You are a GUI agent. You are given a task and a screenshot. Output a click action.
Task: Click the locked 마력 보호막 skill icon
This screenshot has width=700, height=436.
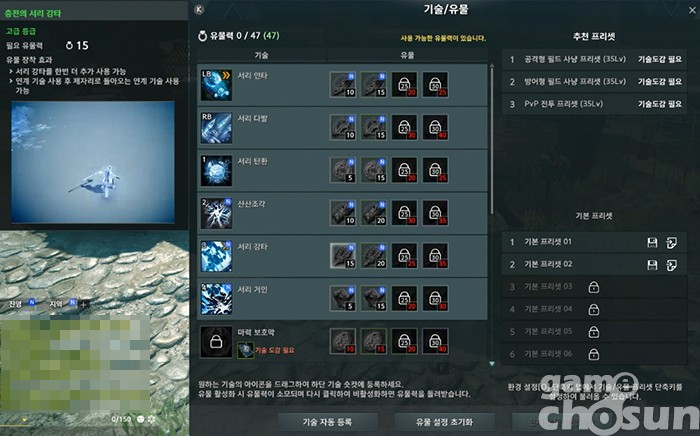click(x=216, y=342)
